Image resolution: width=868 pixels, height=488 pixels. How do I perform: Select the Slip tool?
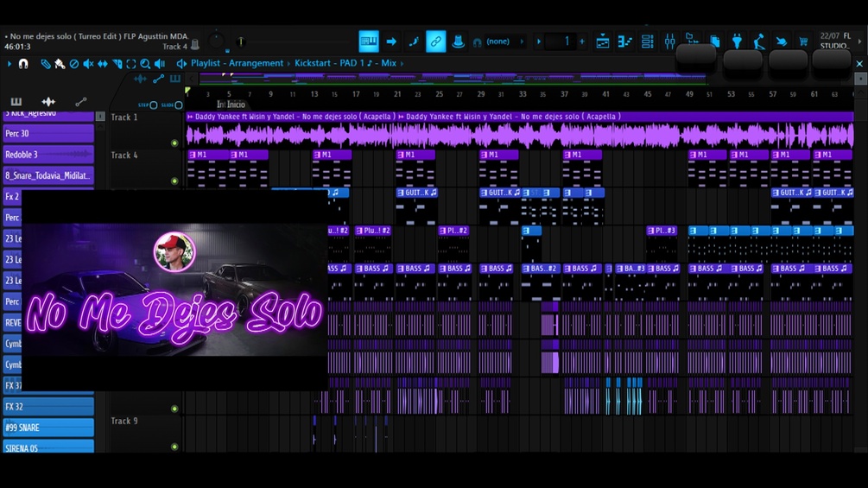point(103,64)
